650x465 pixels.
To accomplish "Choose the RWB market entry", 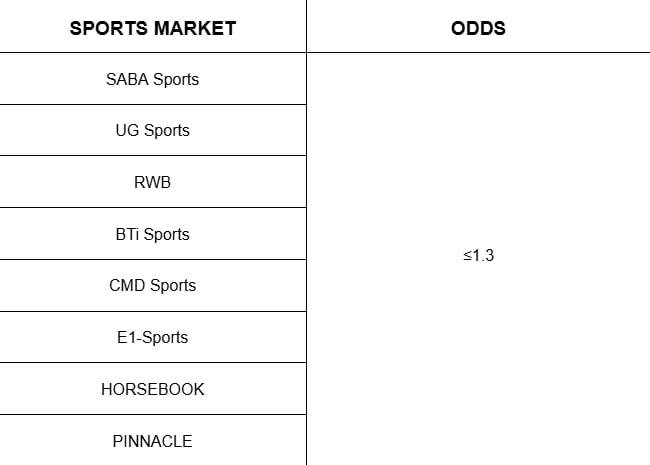I will pos(152,182).
